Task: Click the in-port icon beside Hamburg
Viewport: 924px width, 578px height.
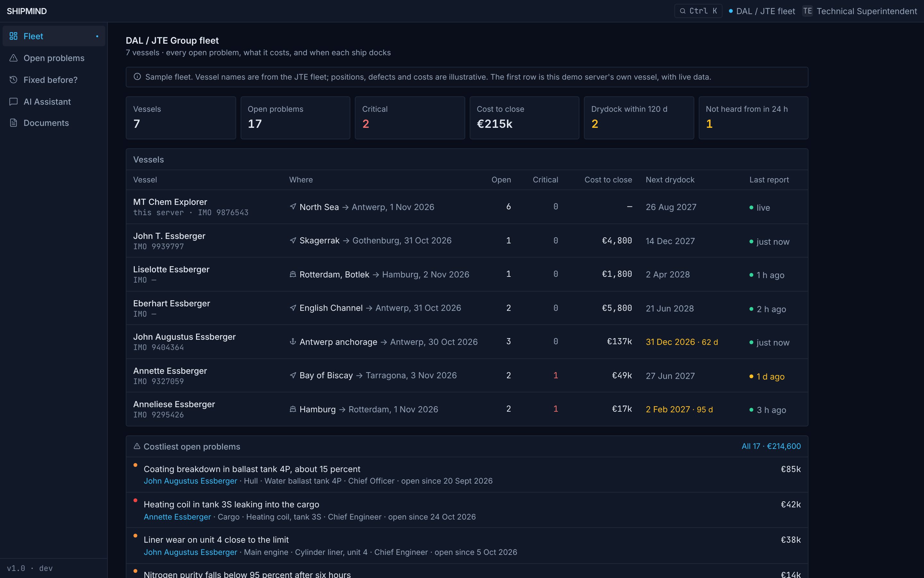Action: pyautogui.click(x=293, y=409)
